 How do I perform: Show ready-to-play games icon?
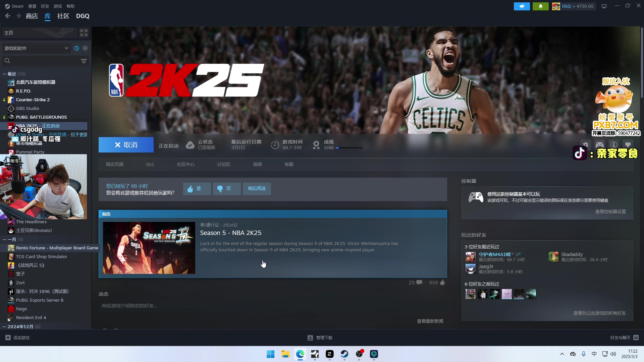tap(85, 48)
